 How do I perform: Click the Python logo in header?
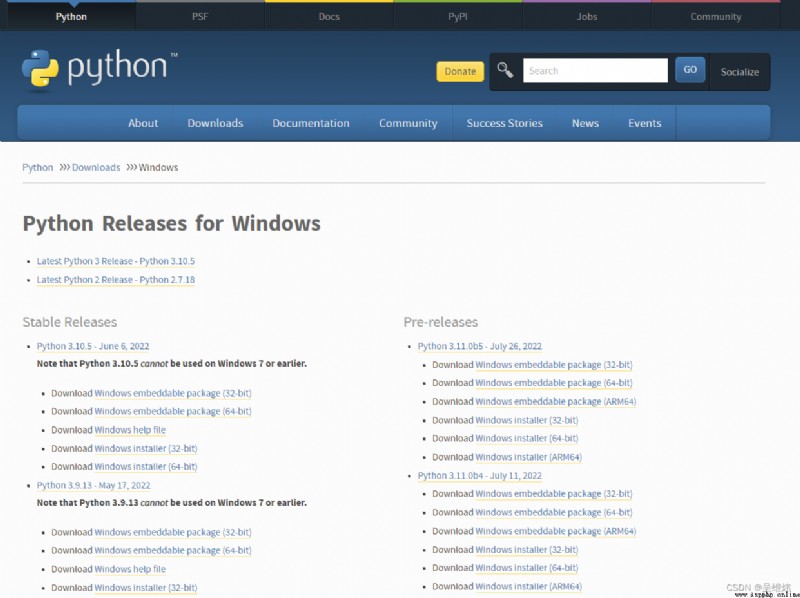coord(99,68)
